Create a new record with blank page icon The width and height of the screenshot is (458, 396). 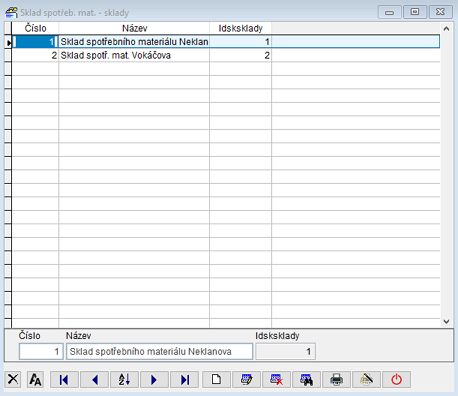(216, 379)
